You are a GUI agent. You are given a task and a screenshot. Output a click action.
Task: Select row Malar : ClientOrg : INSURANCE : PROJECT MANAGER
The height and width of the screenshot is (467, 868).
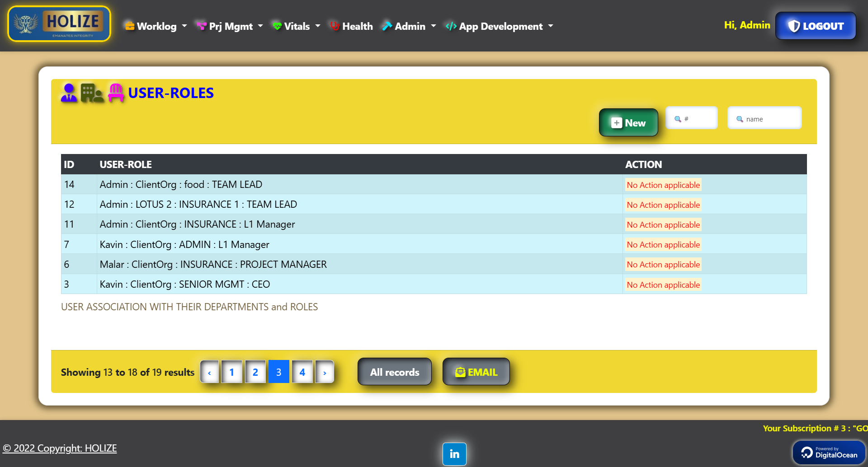[x=434, y=264]
